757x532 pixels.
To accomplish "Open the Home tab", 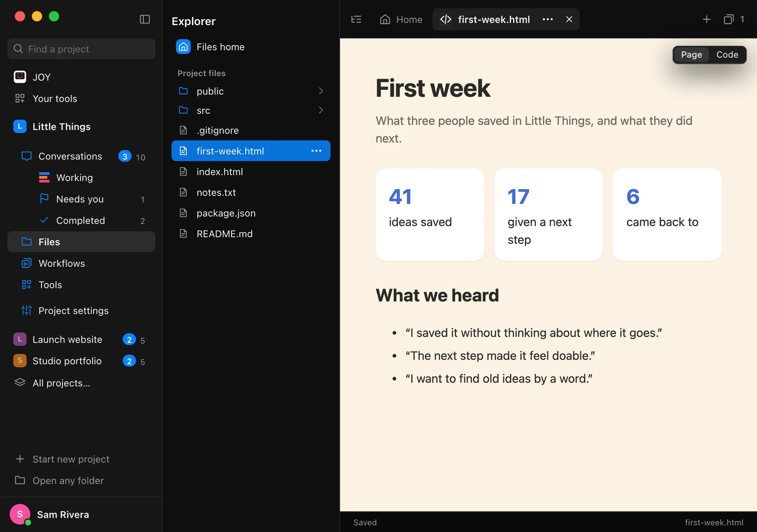I will (x=401, y=19).
